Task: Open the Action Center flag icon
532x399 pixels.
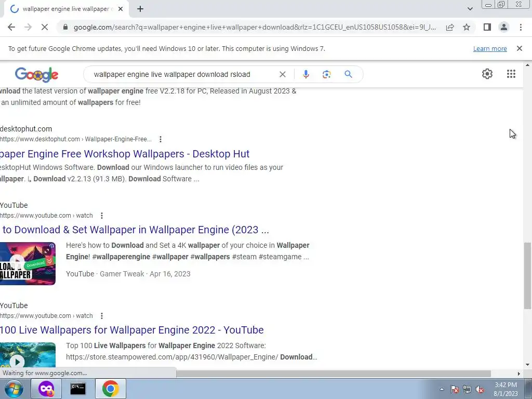Action: tap(455, 390)
